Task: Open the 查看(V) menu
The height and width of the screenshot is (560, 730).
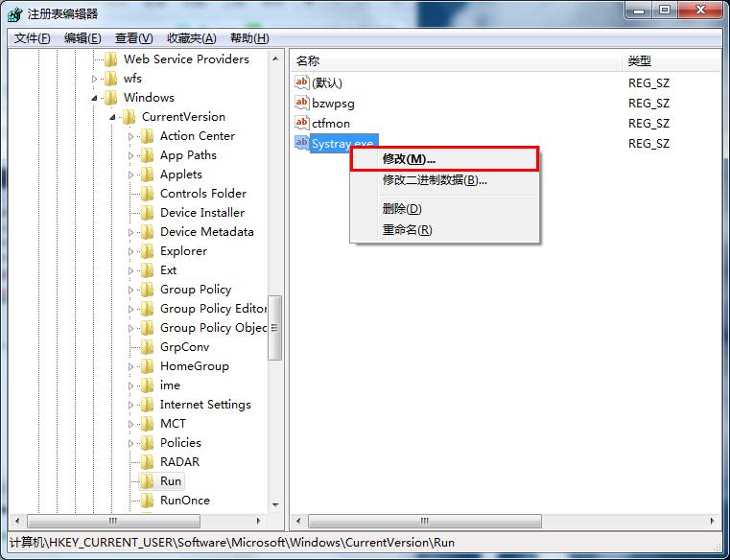Action: [133, 38]
